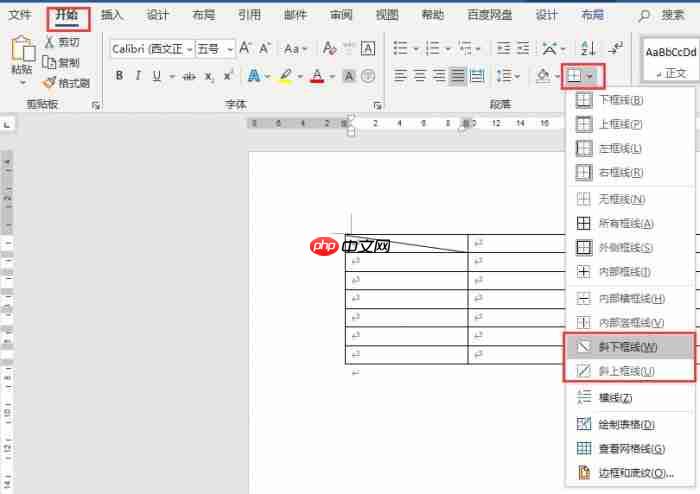
Task: Toggle subscript formatting
Action: click(x=209, y=76)
